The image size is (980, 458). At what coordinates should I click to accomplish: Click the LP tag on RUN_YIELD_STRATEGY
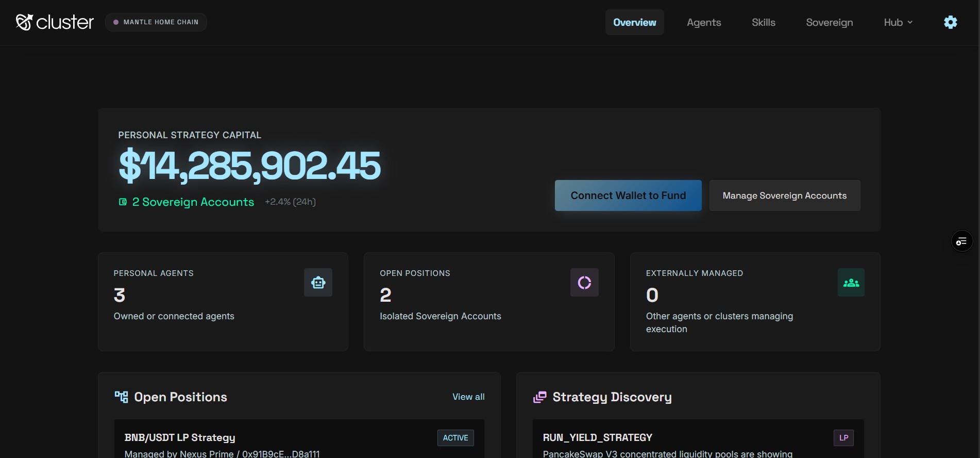844,438
